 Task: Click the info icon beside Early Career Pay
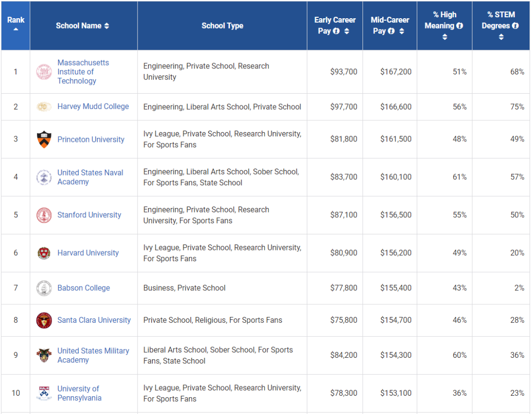pyautogui.click(x=336, y=31)
